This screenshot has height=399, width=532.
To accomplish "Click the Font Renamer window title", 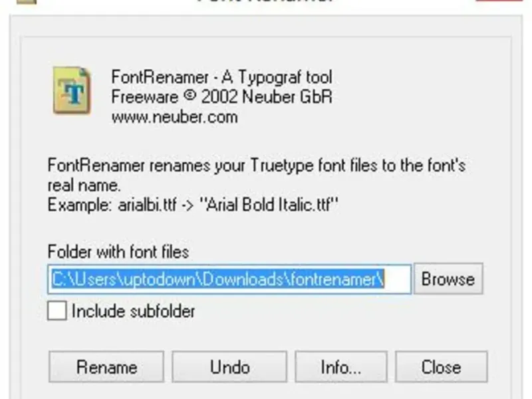I will pyautogui.click(x=265, y=1).
